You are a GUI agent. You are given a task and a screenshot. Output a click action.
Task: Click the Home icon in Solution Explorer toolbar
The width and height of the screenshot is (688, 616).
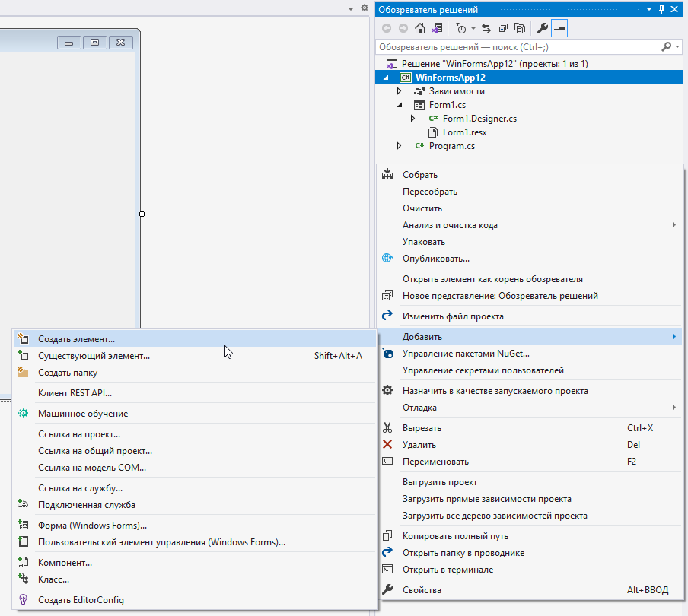click(420, 29)
